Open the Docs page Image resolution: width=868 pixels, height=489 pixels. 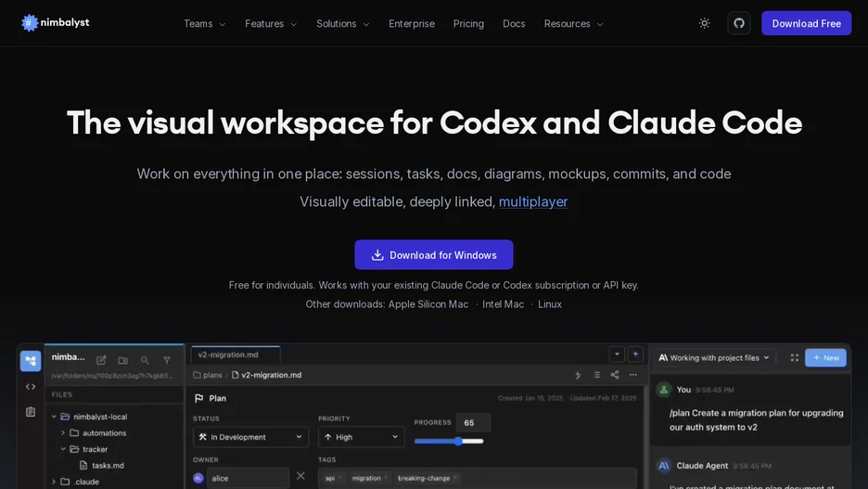(514, 24)
